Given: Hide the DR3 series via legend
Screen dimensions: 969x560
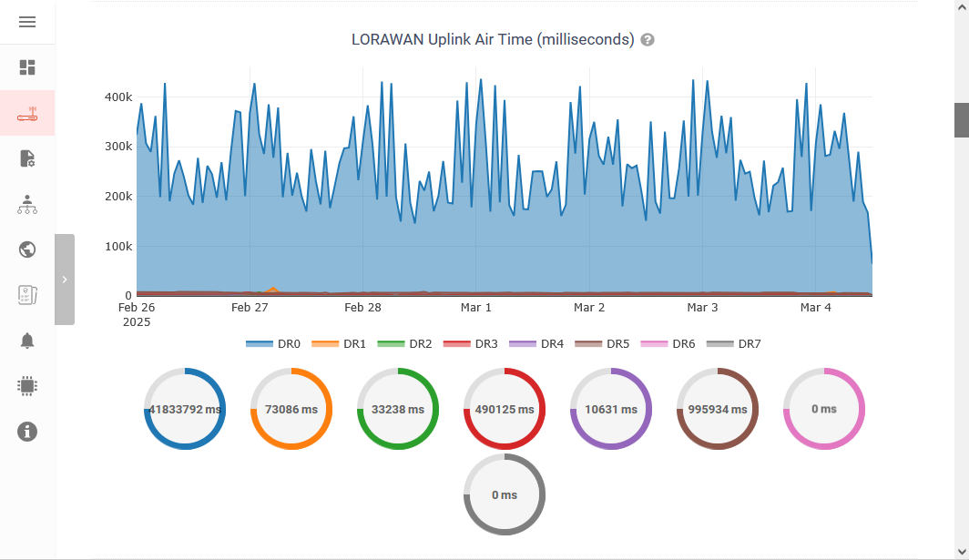Looking at the screenshot, I should pos(471,344).
